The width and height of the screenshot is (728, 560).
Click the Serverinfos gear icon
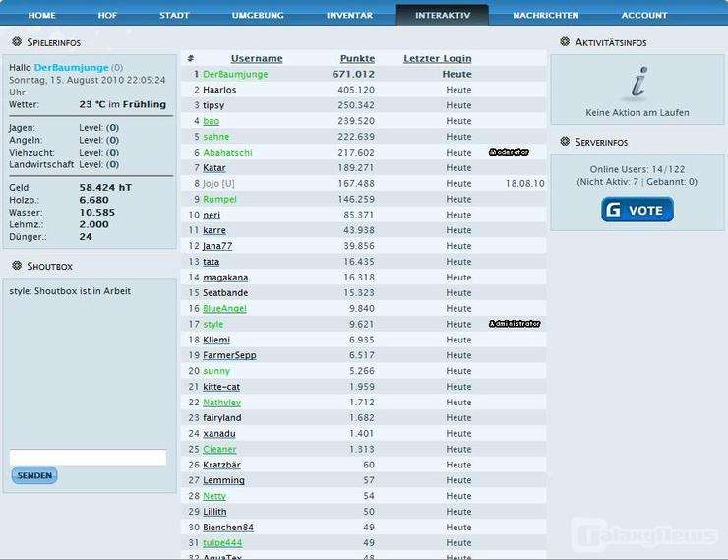click(565, 141)
